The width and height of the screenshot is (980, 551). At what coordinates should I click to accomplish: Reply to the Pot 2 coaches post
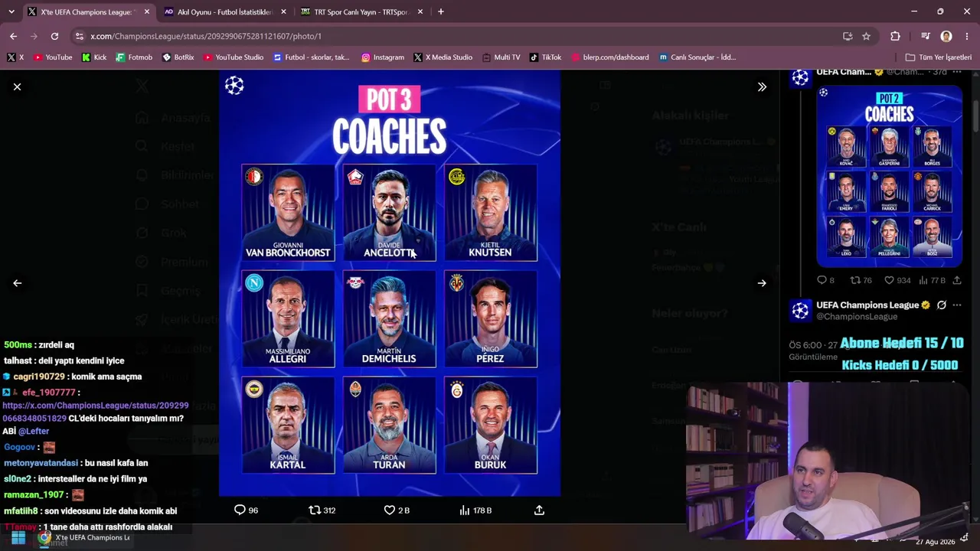pyautogui.click(x=825, y=281)
